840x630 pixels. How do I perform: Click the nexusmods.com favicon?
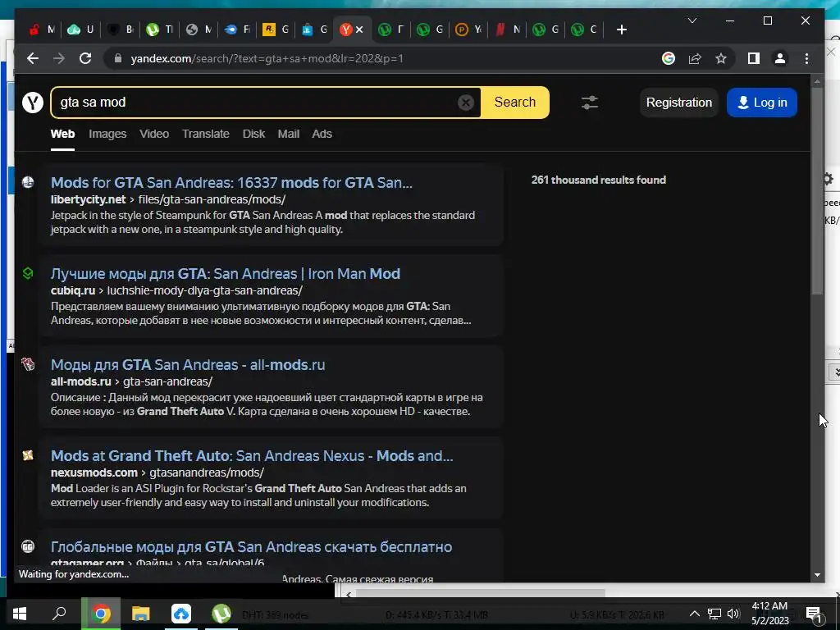tap(28, 455)
